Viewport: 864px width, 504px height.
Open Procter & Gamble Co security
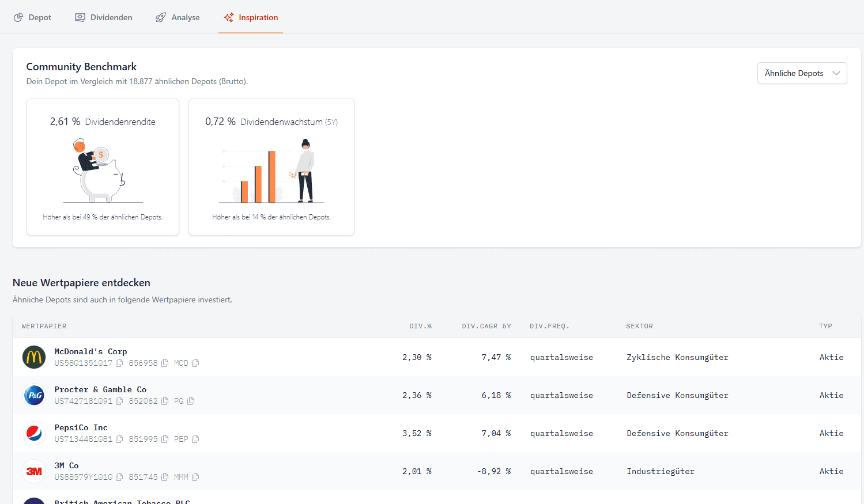click(100, 389)
